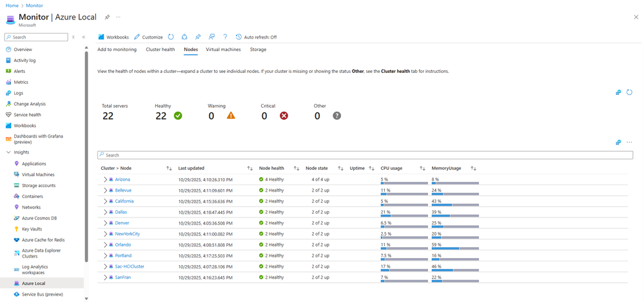Go to Monitor breadcrumb
Screen dimensions: 644x302
tap(35, 6)
